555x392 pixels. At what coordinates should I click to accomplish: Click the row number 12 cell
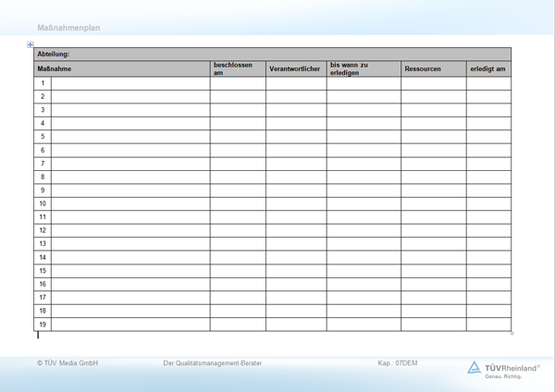pyautogui.click(x=43, y=230)
